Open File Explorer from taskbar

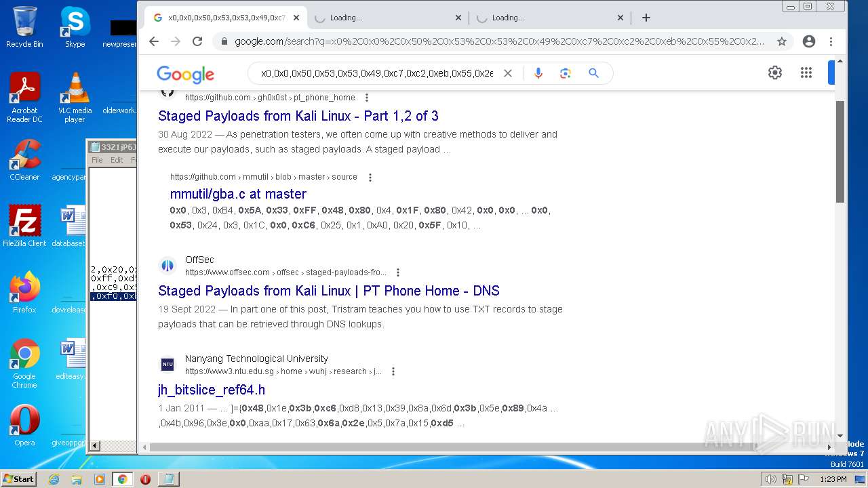(x=77, y=479)
